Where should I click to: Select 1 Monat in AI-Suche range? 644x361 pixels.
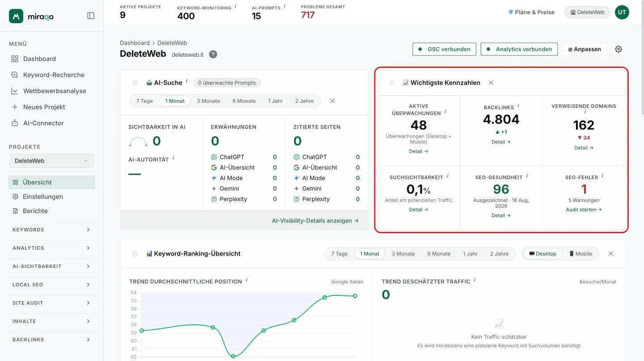click(175, 101)
